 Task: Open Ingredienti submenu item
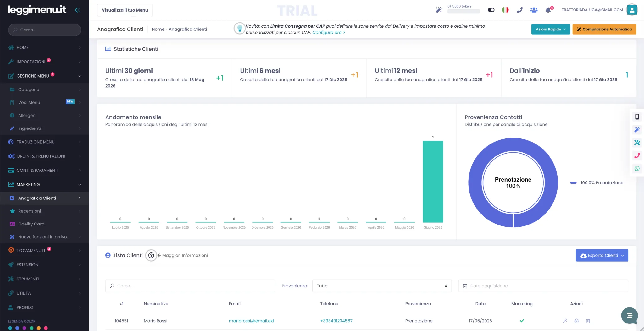(44, 128)
